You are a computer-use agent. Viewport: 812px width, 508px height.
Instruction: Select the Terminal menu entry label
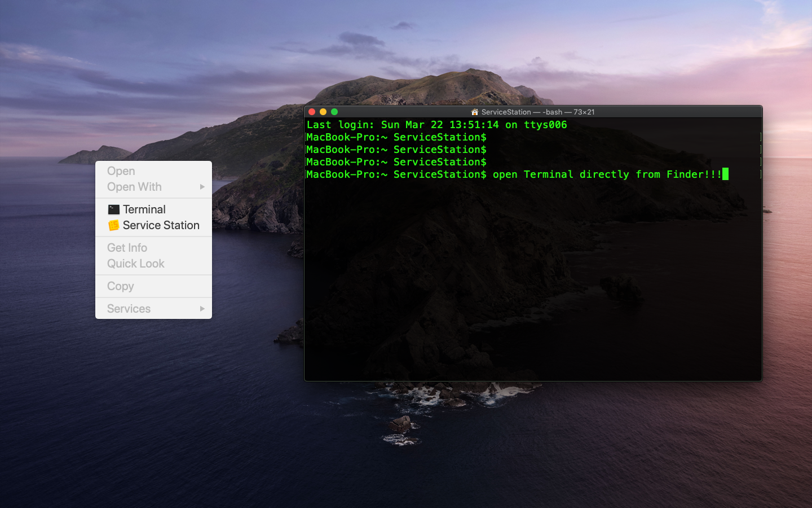(144, 209)
